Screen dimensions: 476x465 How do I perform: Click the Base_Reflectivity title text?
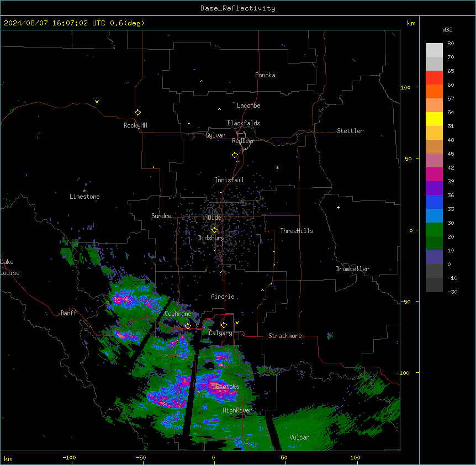pos(237,8)
